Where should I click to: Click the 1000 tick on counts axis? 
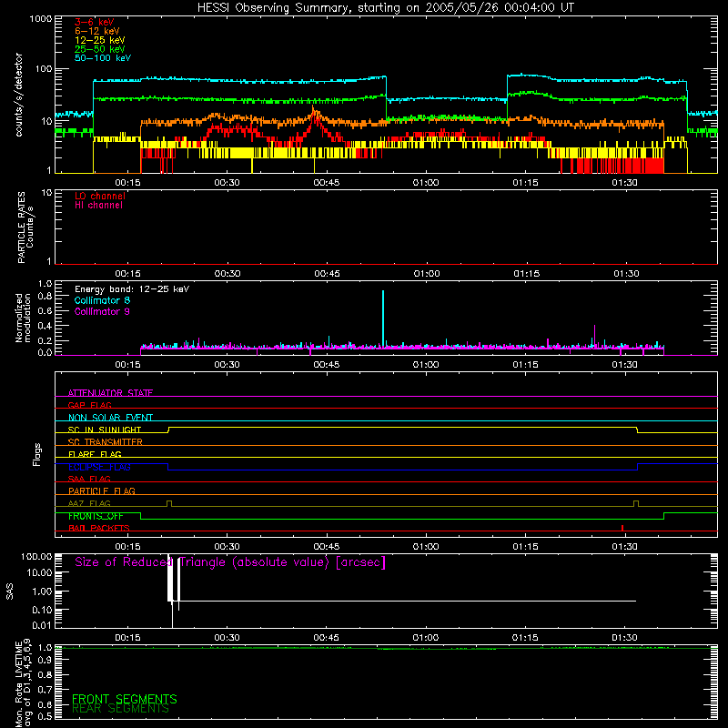click(41, 19)
